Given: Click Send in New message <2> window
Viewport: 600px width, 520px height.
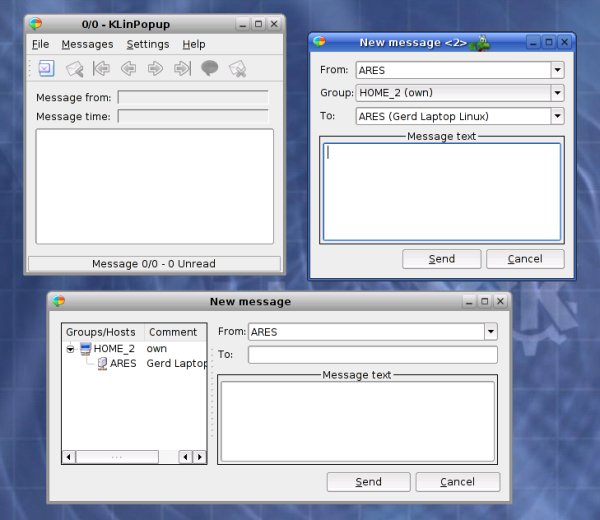Looking at the screenshot, I should coord(442,259).
